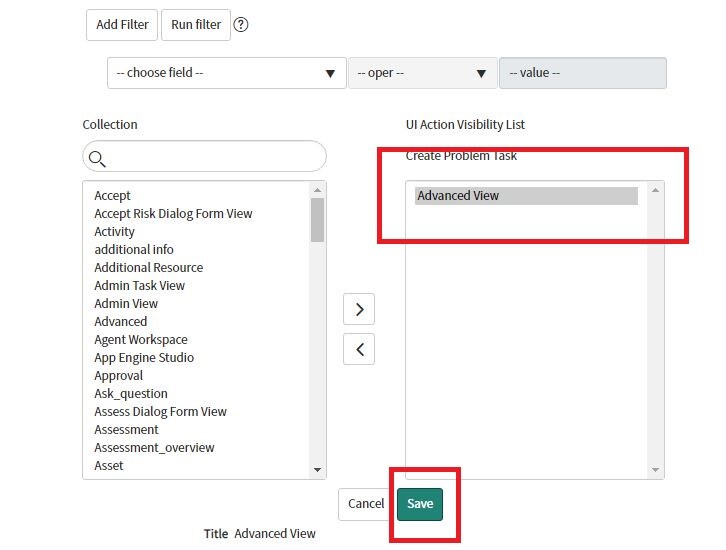Image resolution: width=726 pixels, height=550 pixels.
Task: Click the filter help question mark icon
Action: click(241, 25)
